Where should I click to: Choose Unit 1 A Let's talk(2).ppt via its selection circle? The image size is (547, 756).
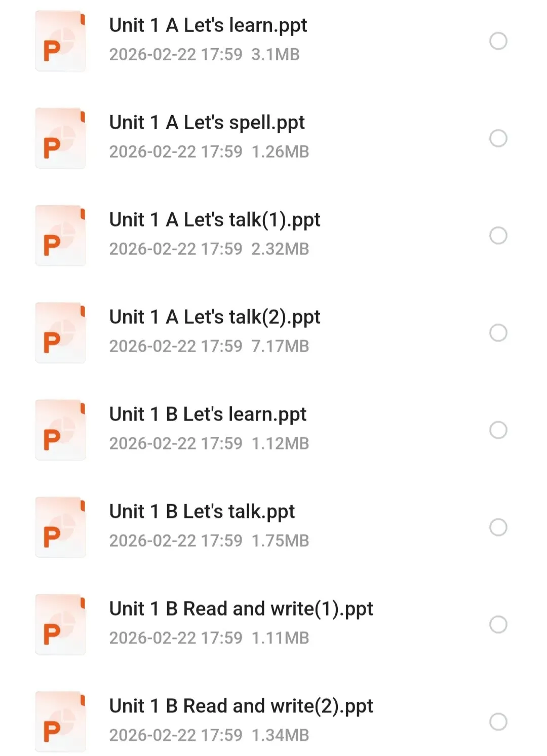point(498,333)
